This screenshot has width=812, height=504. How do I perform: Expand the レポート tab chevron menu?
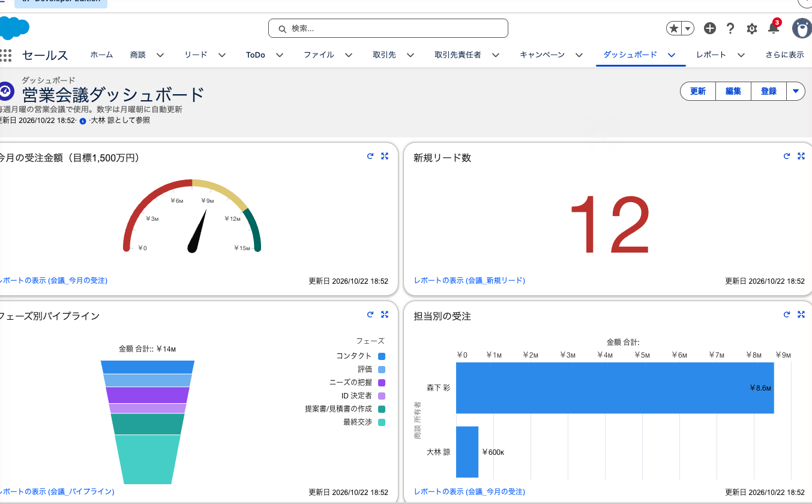(741, 55)
